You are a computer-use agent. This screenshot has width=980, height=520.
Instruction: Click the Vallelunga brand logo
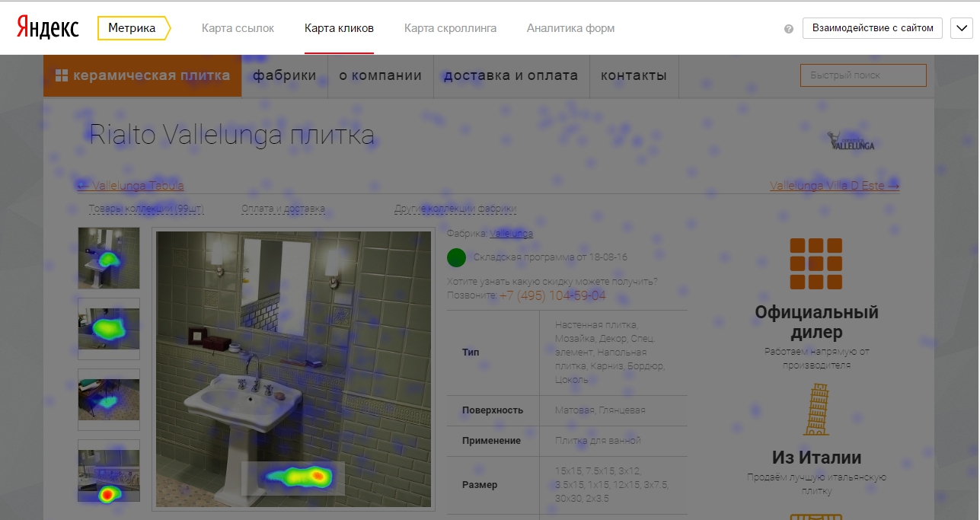tap(852, 140)
